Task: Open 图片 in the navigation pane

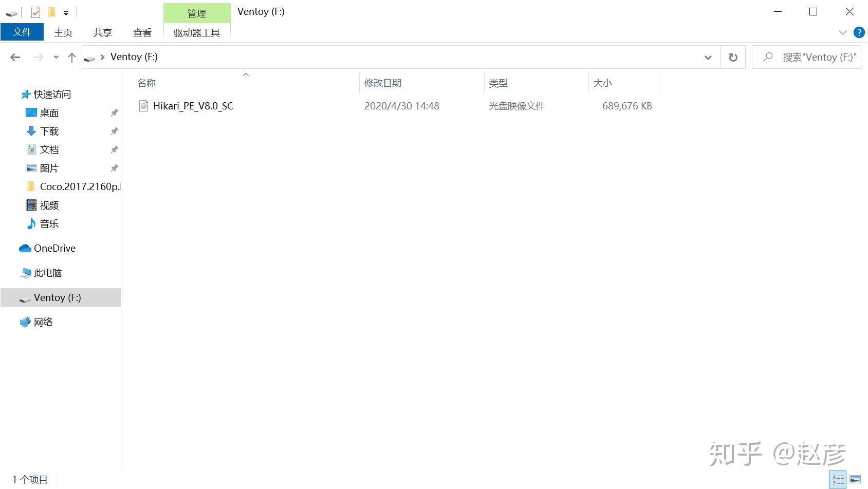Action: (x=49, y=168)
